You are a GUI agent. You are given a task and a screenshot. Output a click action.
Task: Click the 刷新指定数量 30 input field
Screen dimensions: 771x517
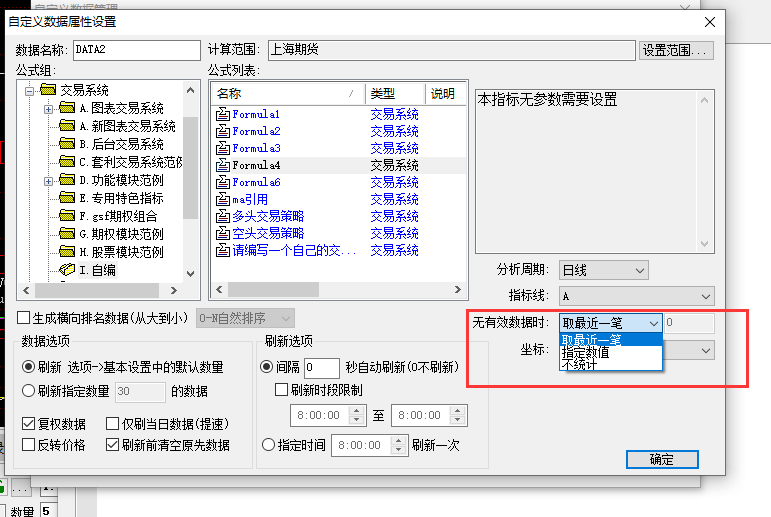tap(140, 392)
